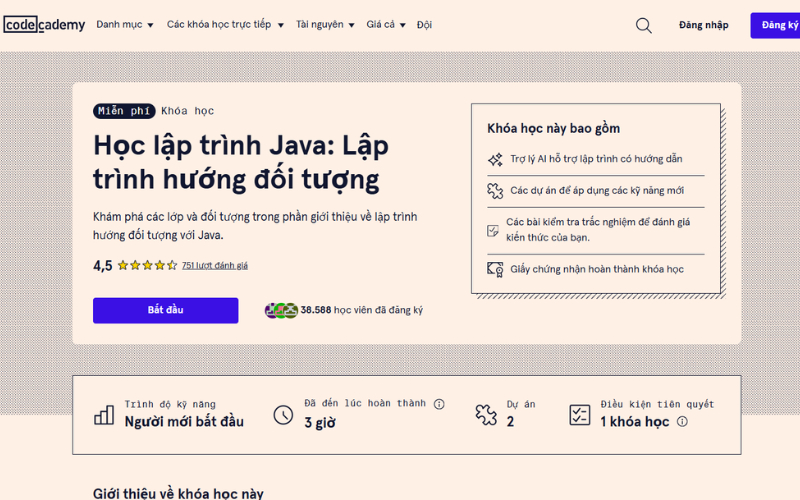The image size is (800, 500).
Task: Click 'Người mới bắt đầu' skill level text
Action: tap(184, 421)
